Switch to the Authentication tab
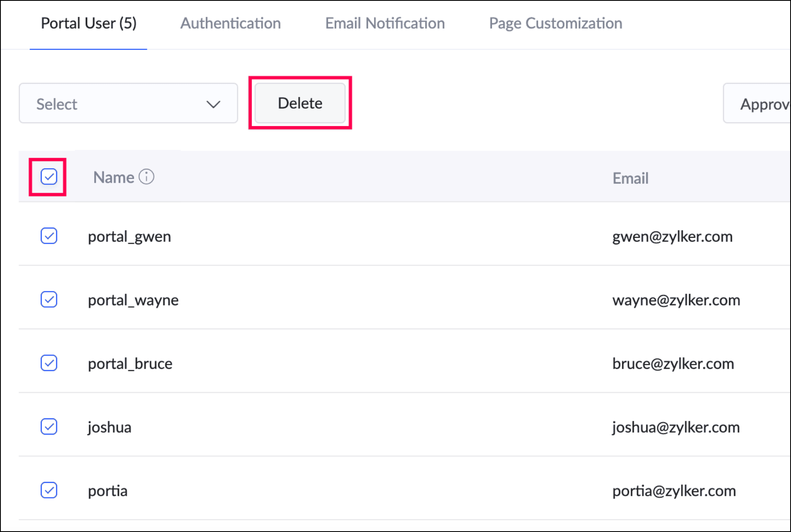Viewport: 791px width, 532px height. (230, 23)
